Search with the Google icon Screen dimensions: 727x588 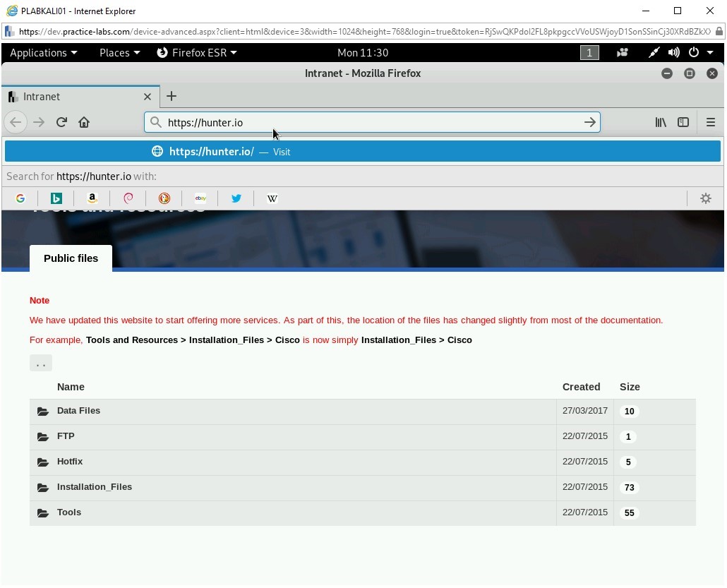[x=20, y=198]
